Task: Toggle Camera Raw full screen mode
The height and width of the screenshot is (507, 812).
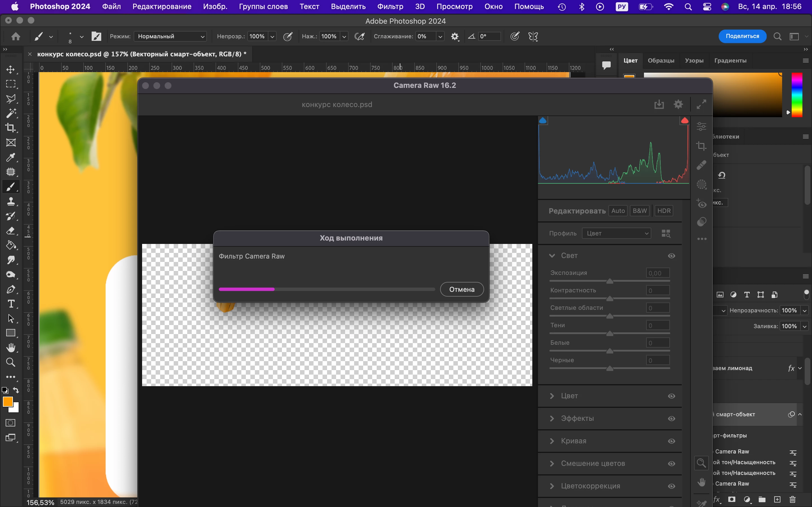Action: (701, 104)
